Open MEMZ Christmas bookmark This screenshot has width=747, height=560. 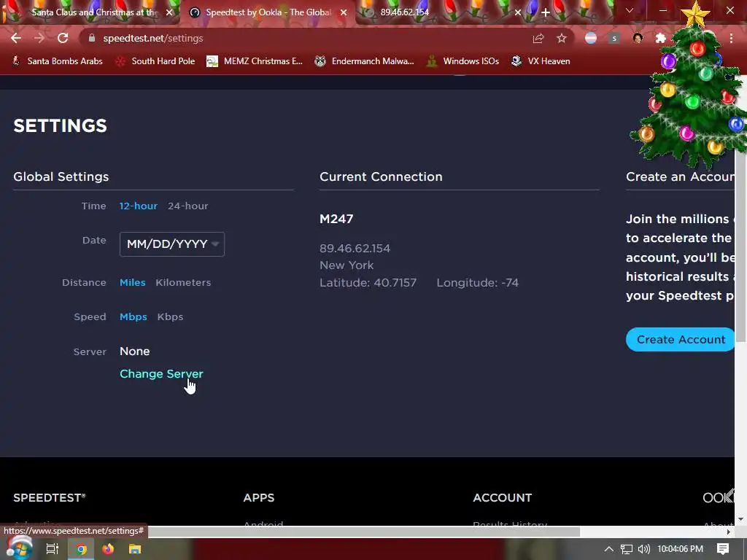point(255,61)
